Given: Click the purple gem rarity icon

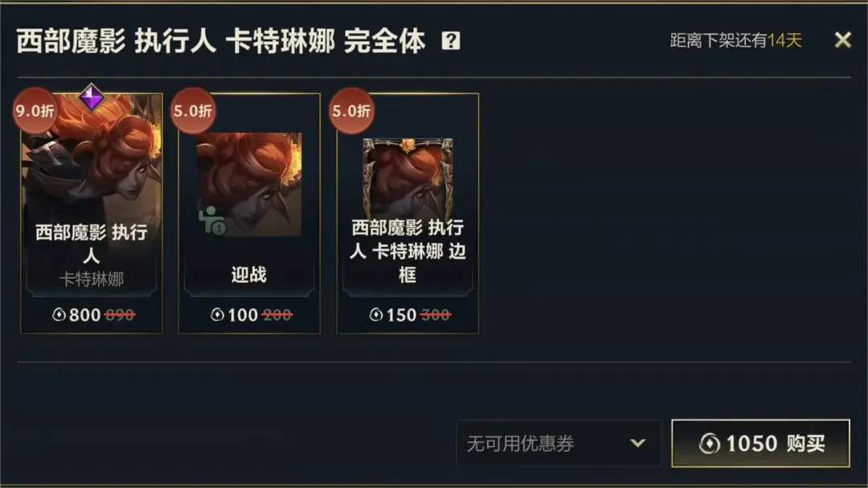Looking at the screenshot, I should 92,97.
